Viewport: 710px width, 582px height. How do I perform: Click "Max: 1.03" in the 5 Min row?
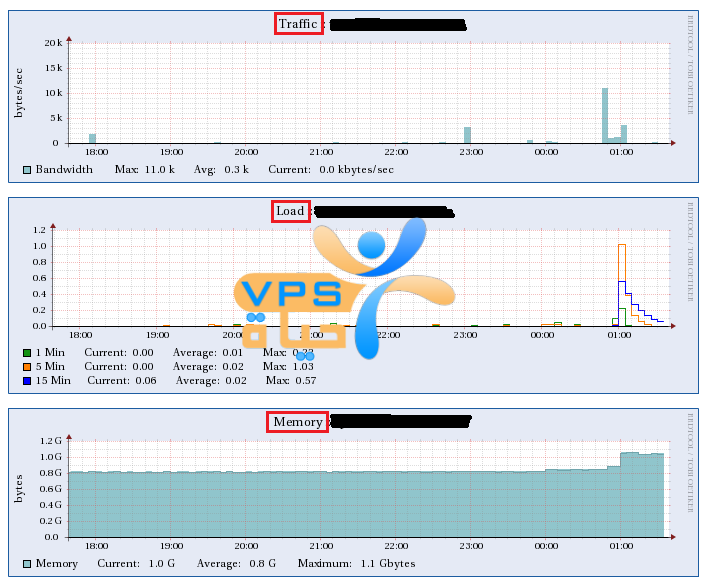(x=288, y=367)
